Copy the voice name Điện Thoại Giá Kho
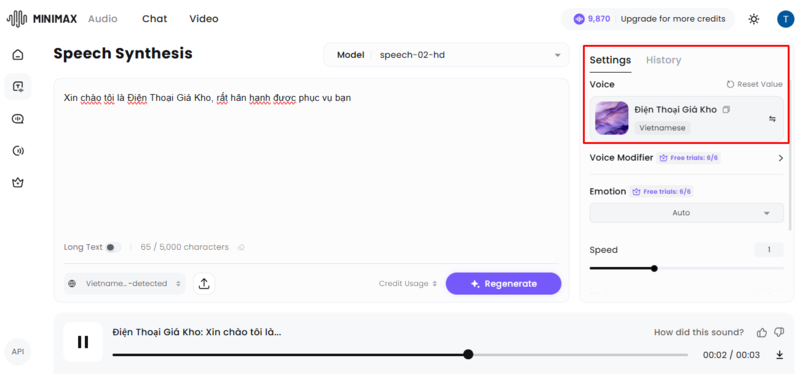This screenshot has height=374, width=800. point(727,109)
